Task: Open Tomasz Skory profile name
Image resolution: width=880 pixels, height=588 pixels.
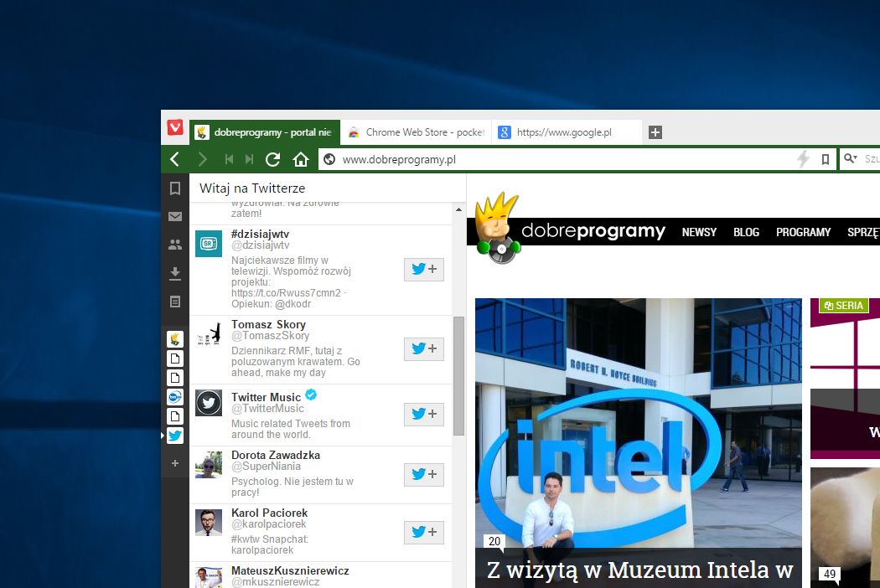Action: pyautogui.click(x=268, y=324)
